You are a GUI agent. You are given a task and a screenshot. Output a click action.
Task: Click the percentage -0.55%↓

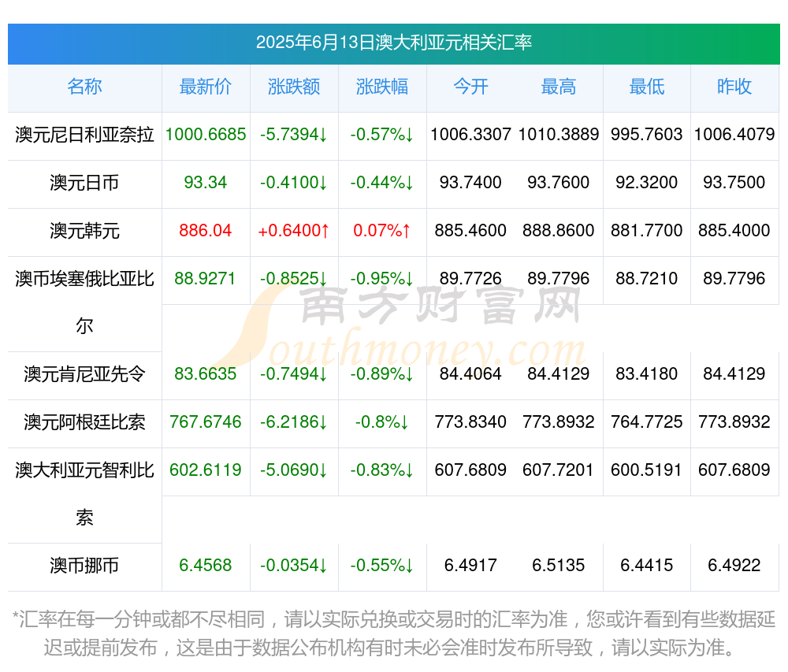[x=382, y=566]
